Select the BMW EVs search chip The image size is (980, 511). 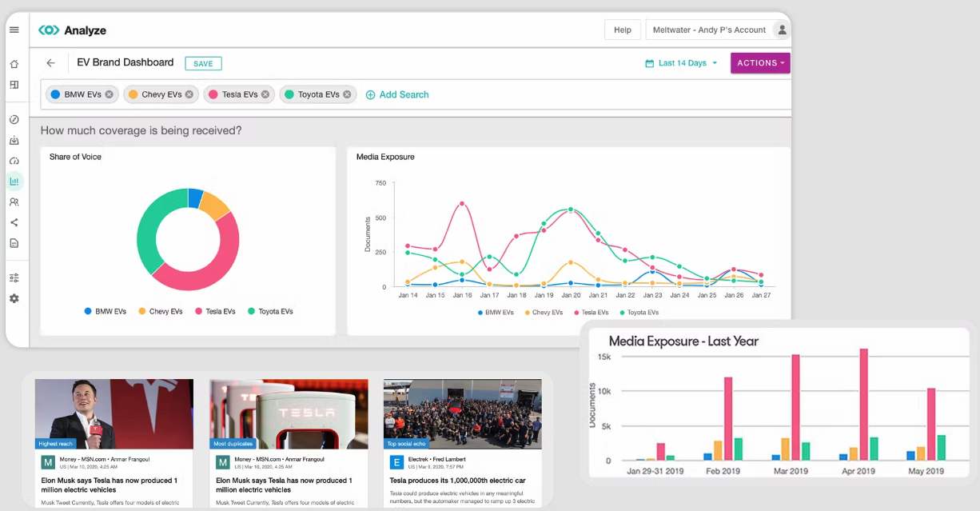[x=82, y=94]
